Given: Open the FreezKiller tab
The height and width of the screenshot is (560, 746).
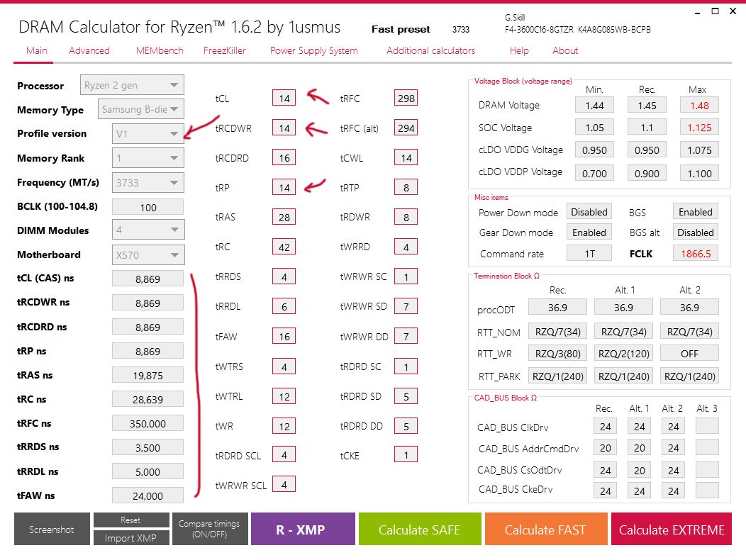Looking at the screenshot, I should coord(225,50).
